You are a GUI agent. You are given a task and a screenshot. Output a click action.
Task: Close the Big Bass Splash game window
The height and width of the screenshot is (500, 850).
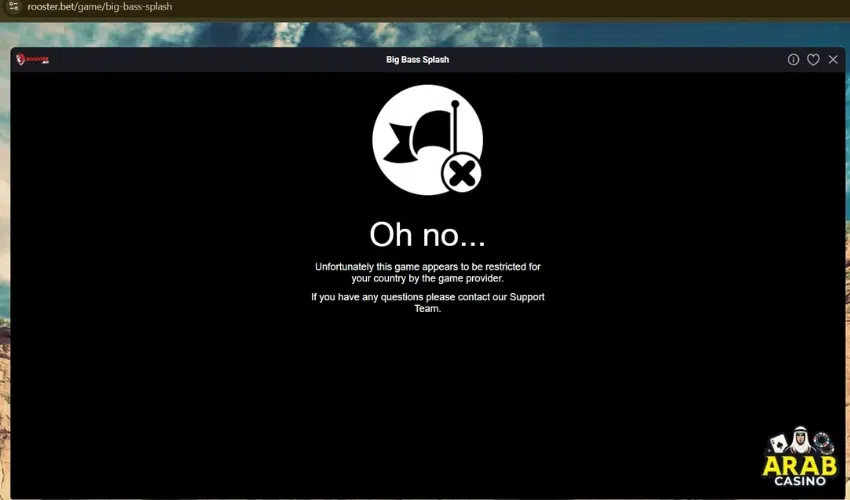pos(833,60)
